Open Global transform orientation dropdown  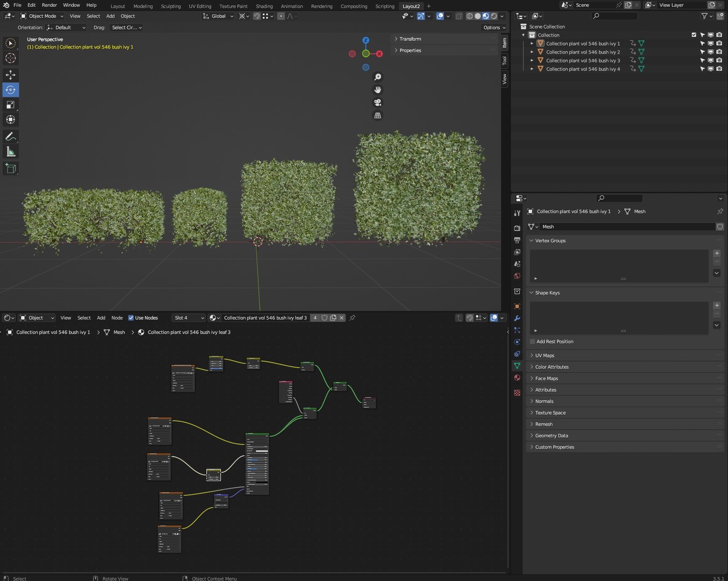tap(218, 16)
